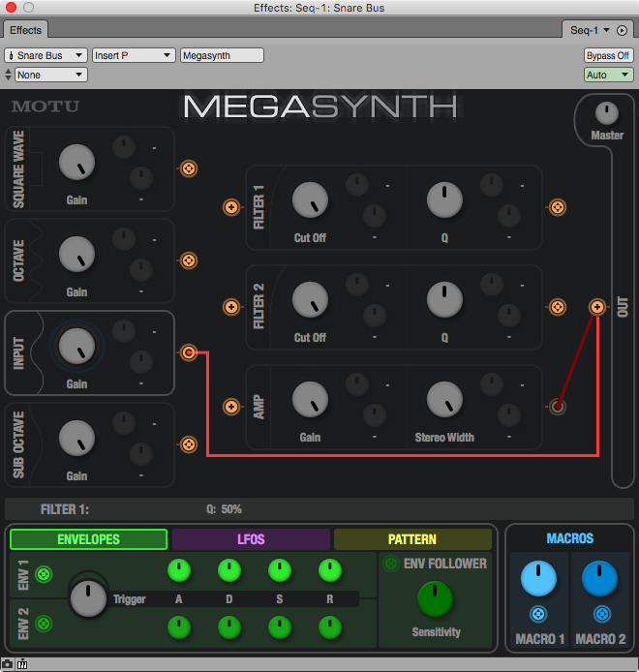Click the ENV 2 Sustain knob
639x672 pixels.
pyautogui.click(x=280, y=627)
